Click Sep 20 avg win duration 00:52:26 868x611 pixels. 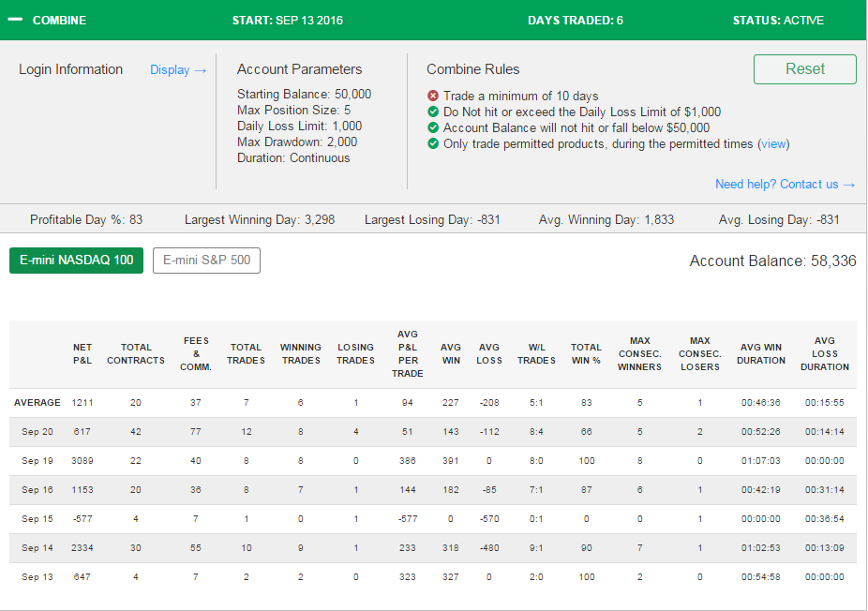pyautogui.click(x=761, y=432)
